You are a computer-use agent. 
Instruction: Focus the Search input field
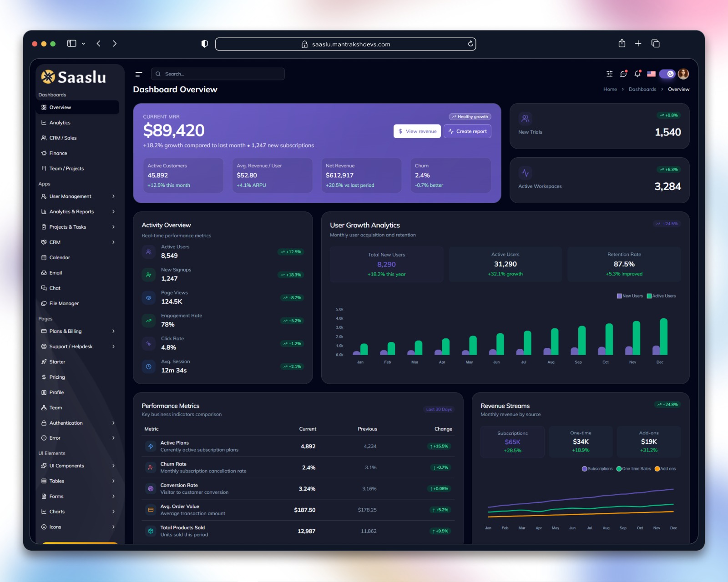pos(218,74)
